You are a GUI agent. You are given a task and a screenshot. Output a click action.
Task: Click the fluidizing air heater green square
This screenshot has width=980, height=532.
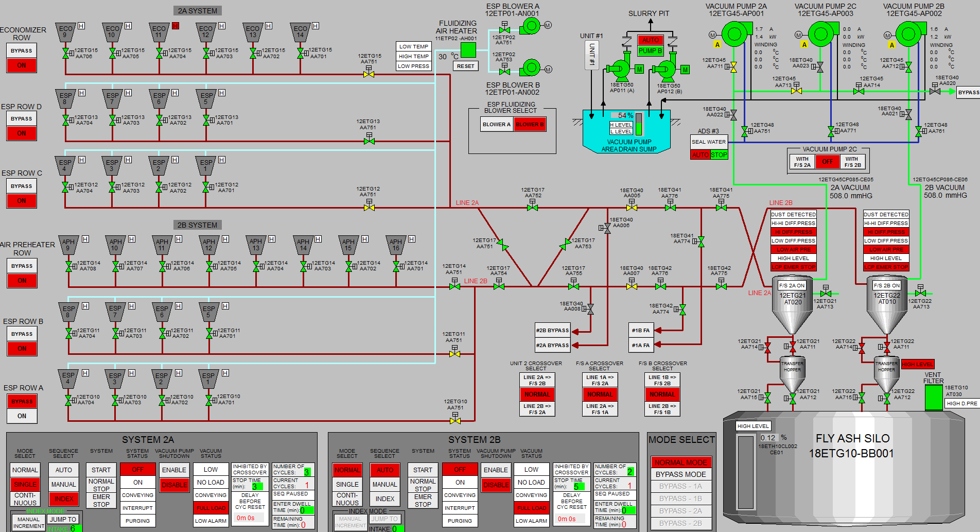click(468, 50)
